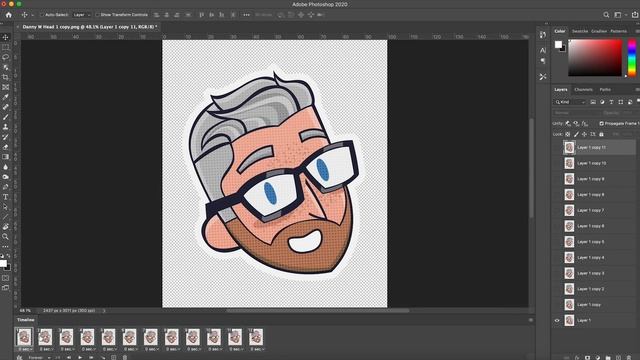Open the Kind filter dropdown
This screenshot has height=360, width=640.
pyautogui.click(x=570, y=102)
